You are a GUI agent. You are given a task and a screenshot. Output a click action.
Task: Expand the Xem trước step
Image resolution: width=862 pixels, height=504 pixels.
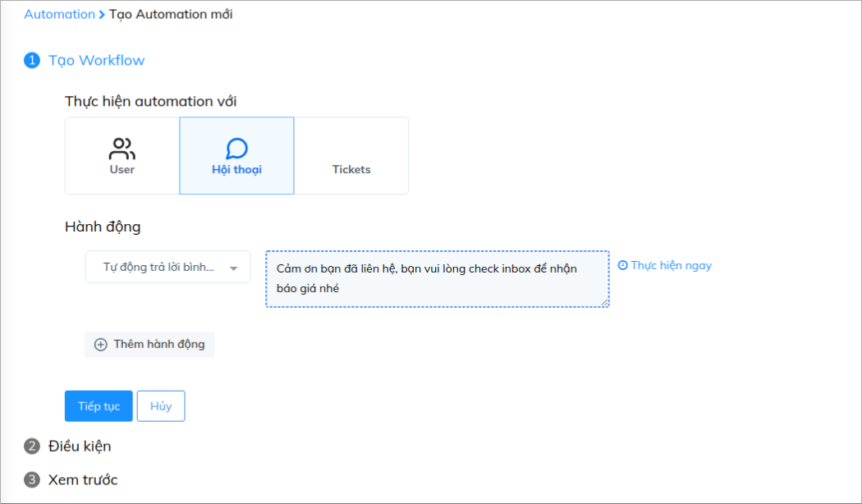click(83, 480)
